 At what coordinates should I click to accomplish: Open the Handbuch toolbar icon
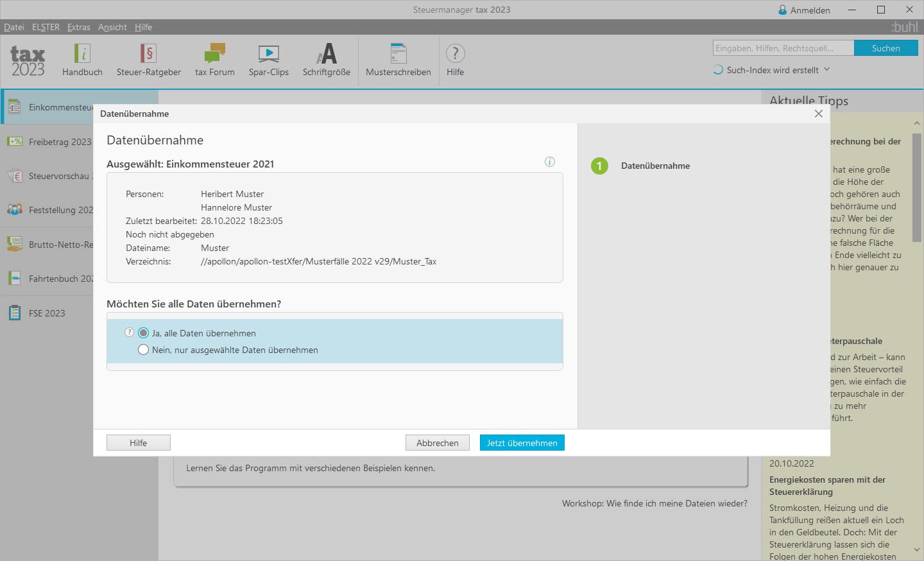82,53
